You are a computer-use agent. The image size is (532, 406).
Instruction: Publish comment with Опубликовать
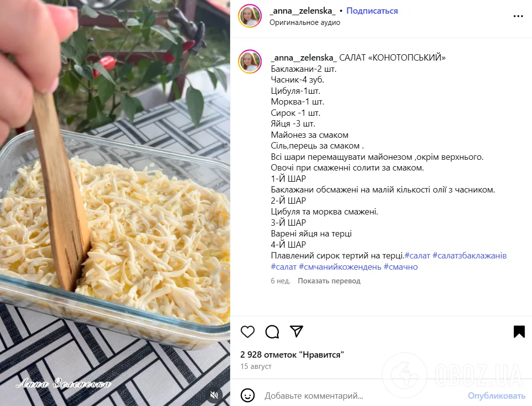[x=496, y=396]
